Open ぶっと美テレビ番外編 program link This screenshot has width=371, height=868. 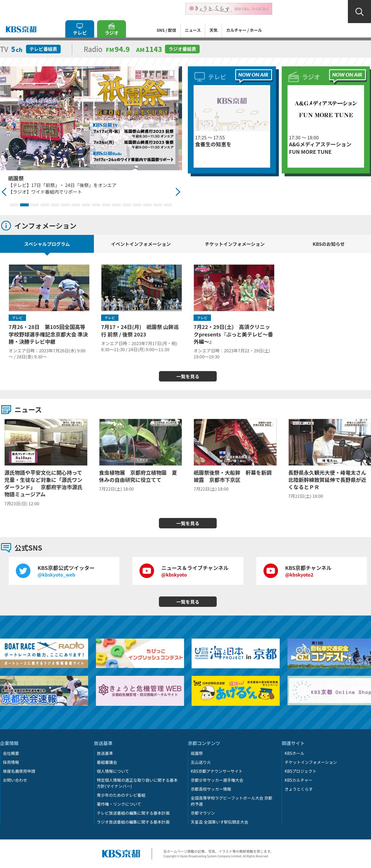click(233, 334)
